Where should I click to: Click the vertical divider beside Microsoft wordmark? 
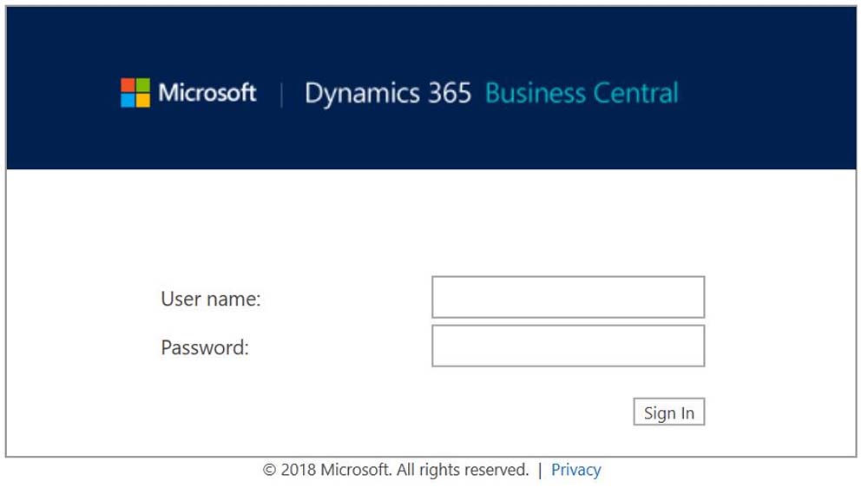tap(281, 94)
